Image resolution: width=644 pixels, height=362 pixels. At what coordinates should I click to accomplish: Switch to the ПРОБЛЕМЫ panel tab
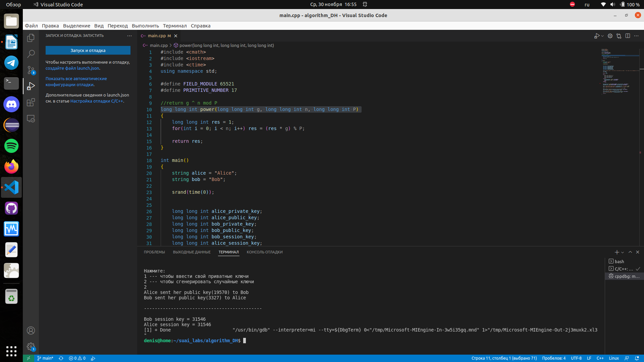click(x=154, y=252)
